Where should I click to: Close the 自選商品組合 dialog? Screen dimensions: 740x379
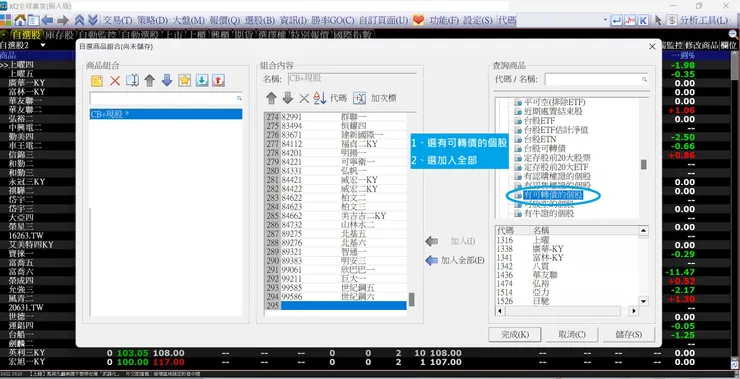point(652,46)
